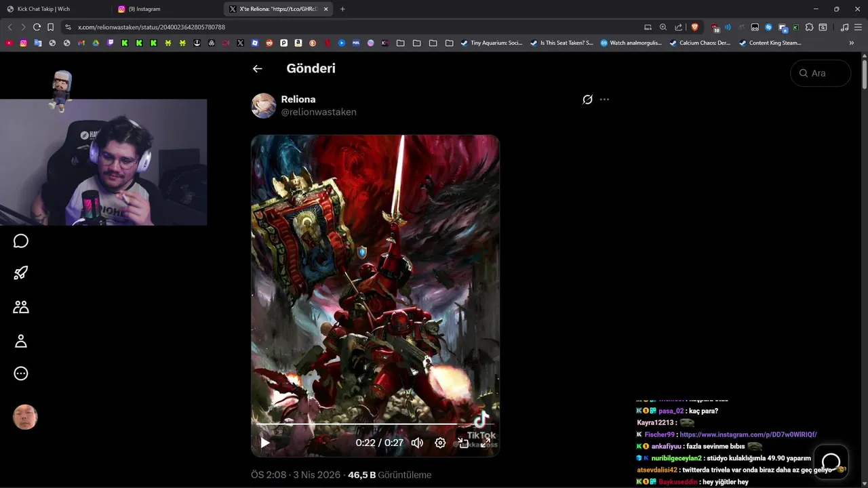Screen dimensions: 868x488
Task: Open the communities people icon in the sidebar
Action: click(21, 307)
